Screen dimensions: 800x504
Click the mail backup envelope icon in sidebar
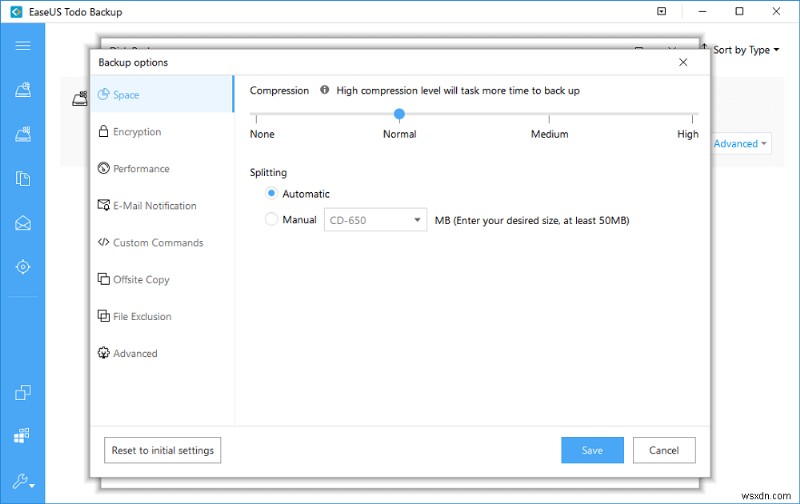tap(23, 223)
